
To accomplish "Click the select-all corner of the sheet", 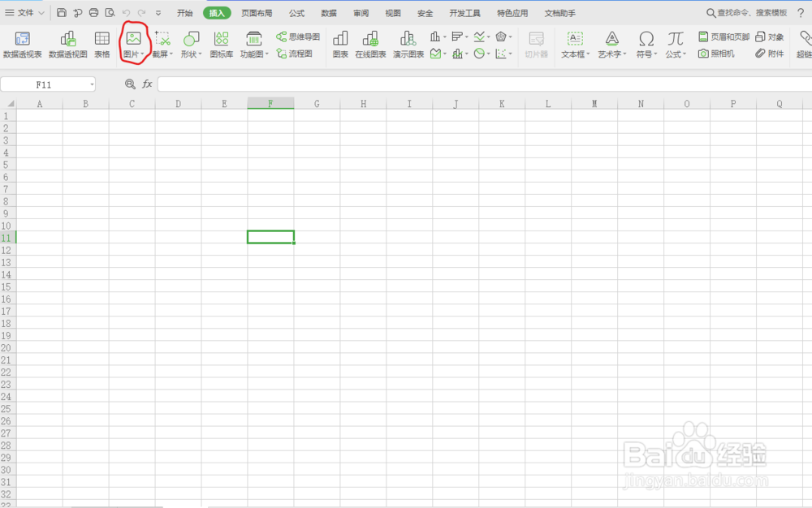I will coord(8,103).
